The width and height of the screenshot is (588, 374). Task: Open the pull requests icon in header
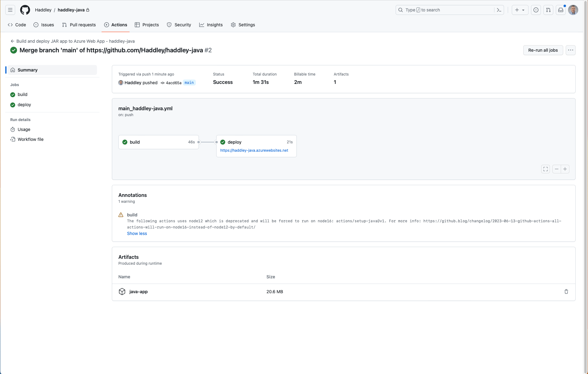(548, 10)
